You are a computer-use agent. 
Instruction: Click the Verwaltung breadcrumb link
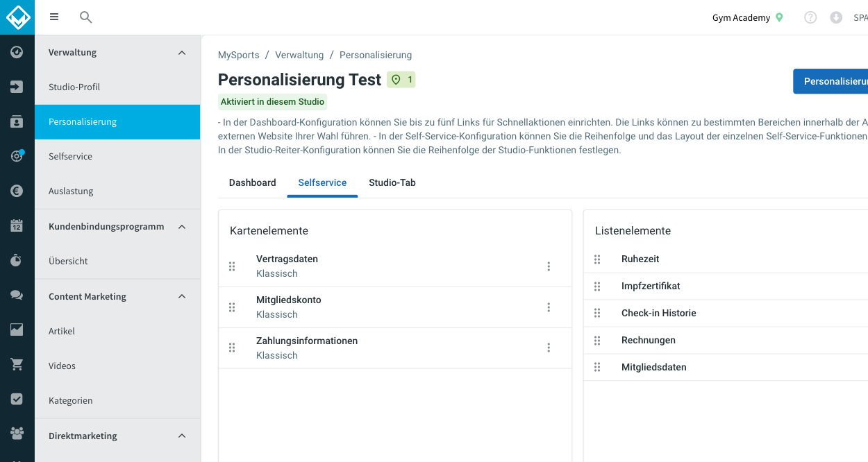(x=299, y=55)
